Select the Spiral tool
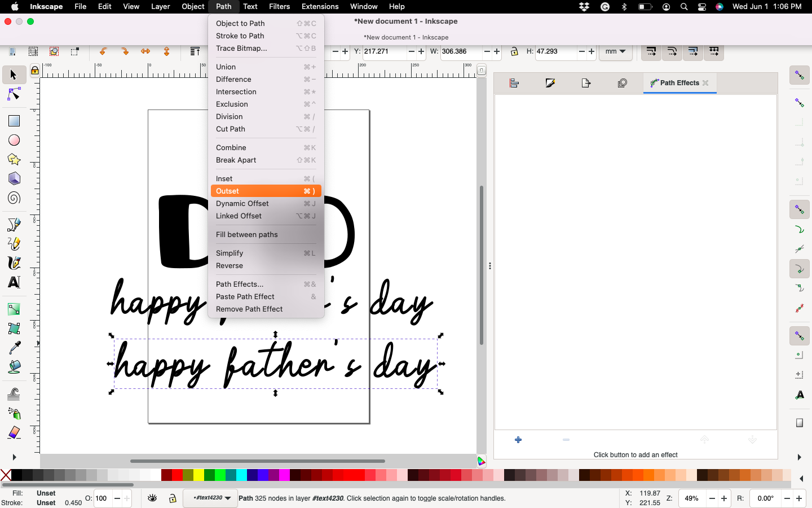 pyautogui.click(x=14, y=199)
